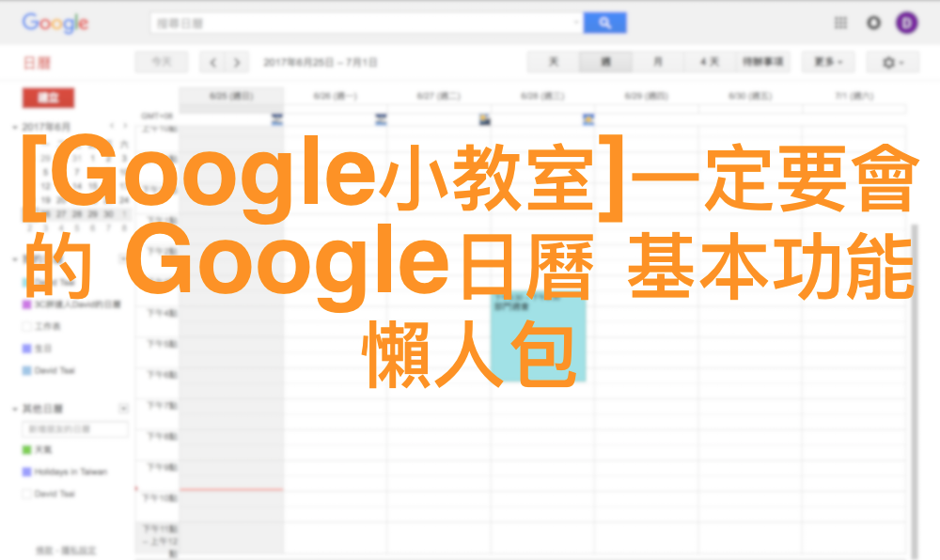Select date 27 in the mini calendar

coord(61,214)
